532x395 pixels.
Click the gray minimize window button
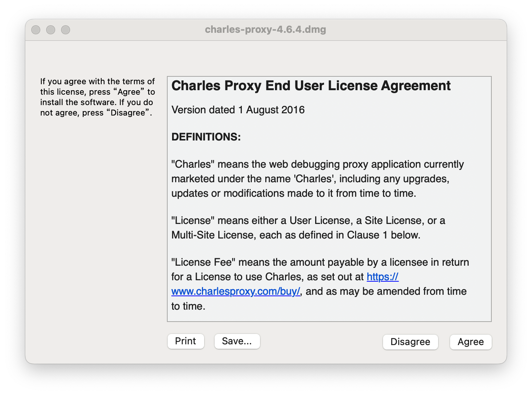[51, 29]
